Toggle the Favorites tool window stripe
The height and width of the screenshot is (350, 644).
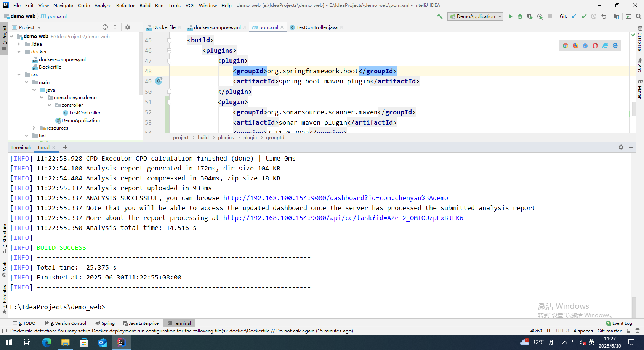click(4, 299)
